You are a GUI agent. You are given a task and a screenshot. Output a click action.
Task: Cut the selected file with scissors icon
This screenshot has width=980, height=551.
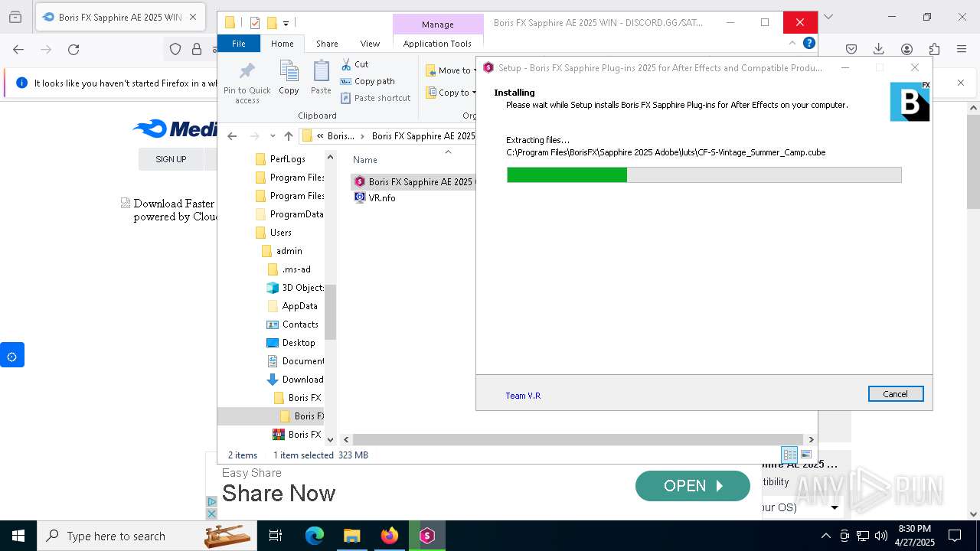click(354, 64)
